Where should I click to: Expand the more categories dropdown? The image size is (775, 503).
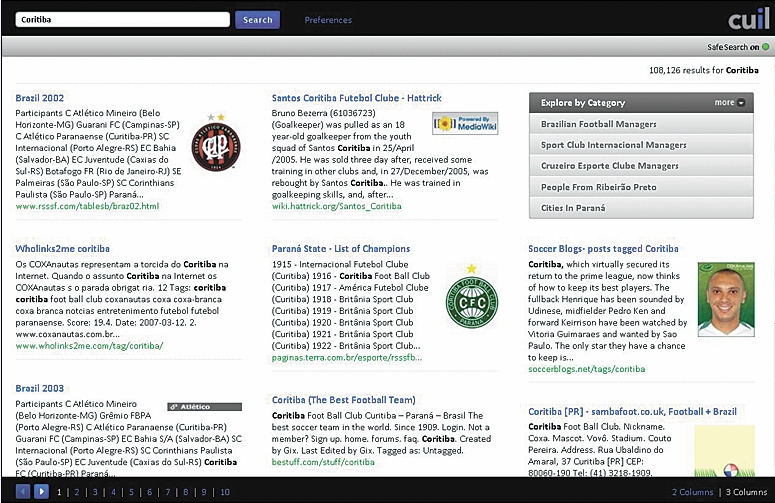(729, 102)
